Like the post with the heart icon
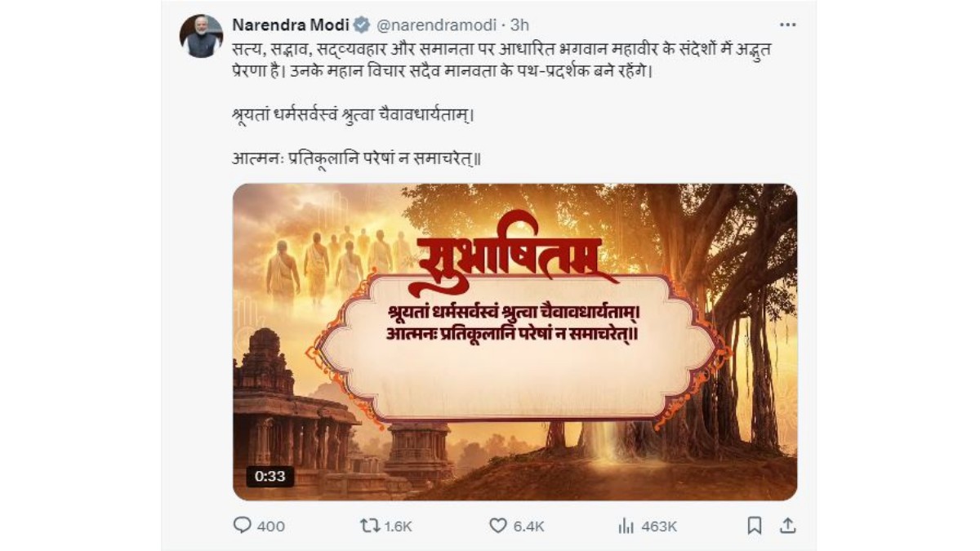The image size is (980, 551). pos(497,526)
